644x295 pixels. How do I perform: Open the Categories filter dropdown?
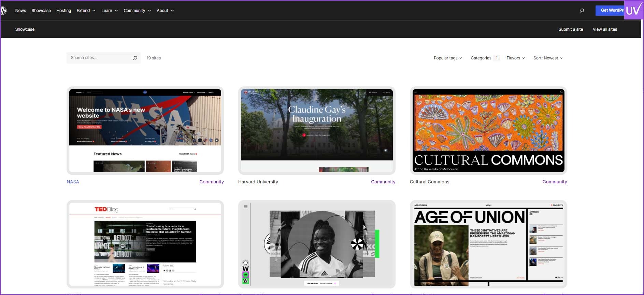485,58
